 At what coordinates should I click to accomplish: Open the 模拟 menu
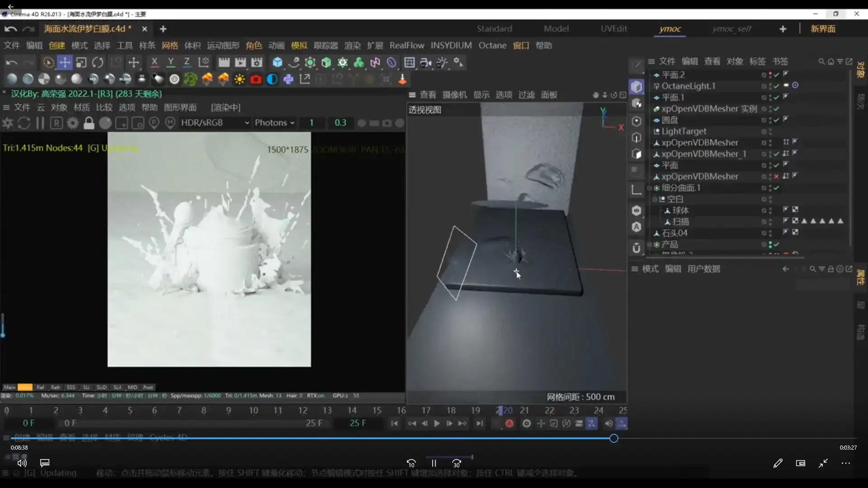(x=299, y=45)
